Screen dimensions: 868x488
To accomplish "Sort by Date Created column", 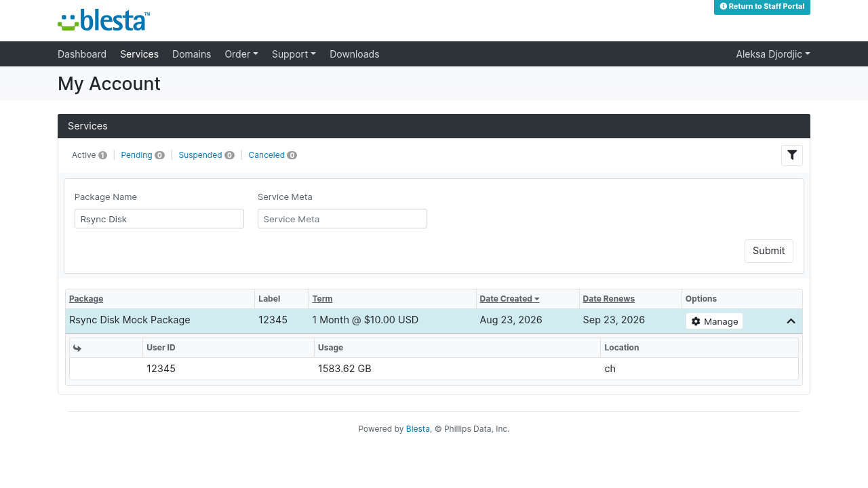I will coord(509,299).
